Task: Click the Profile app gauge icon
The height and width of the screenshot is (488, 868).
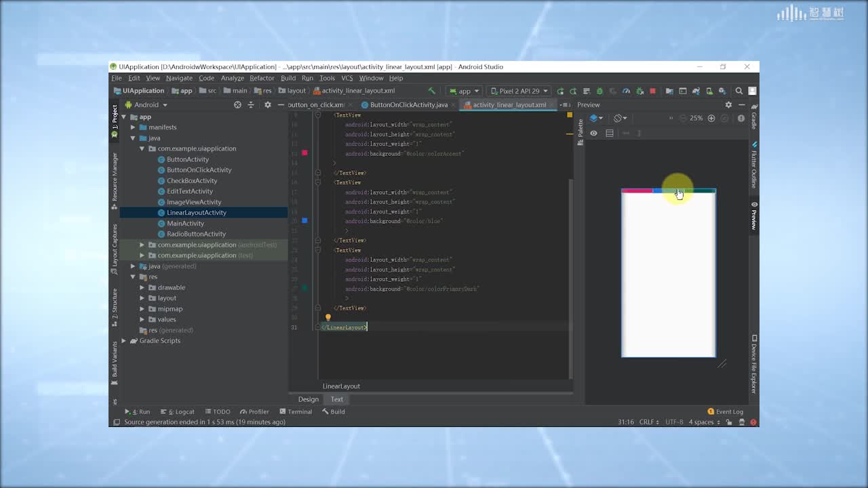Action: point(626,91)
